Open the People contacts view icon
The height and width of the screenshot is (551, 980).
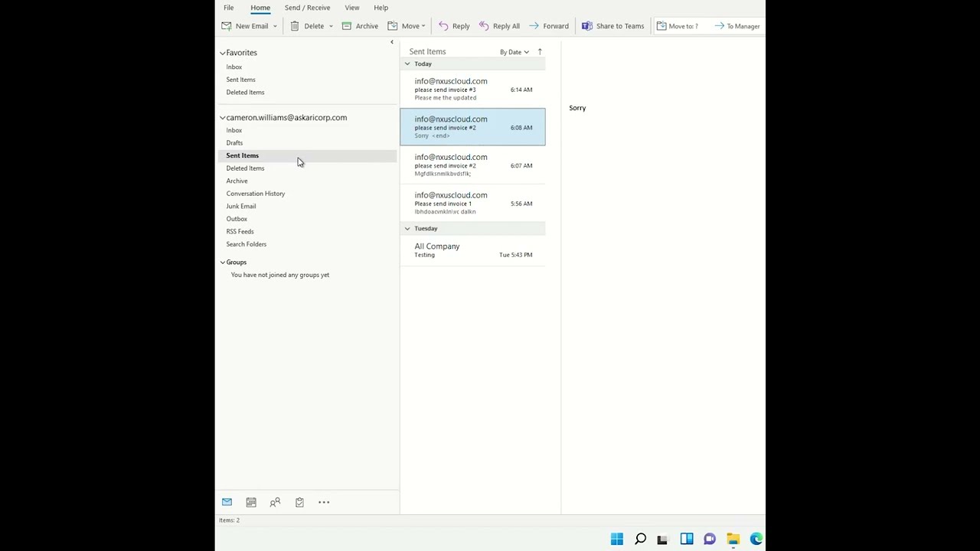pyautogui.click(x=275, y=502)
